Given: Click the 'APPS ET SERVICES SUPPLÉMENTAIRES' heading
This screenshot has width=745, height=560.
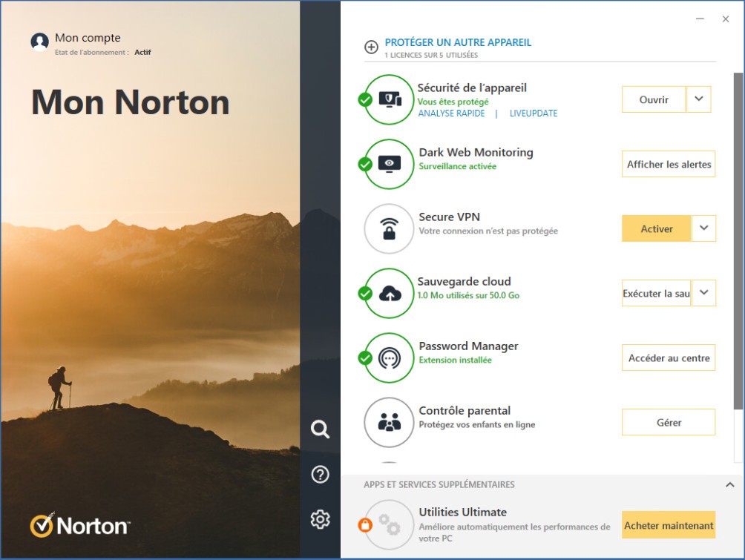Looking at the screenshot, I should tap(439, 485).
